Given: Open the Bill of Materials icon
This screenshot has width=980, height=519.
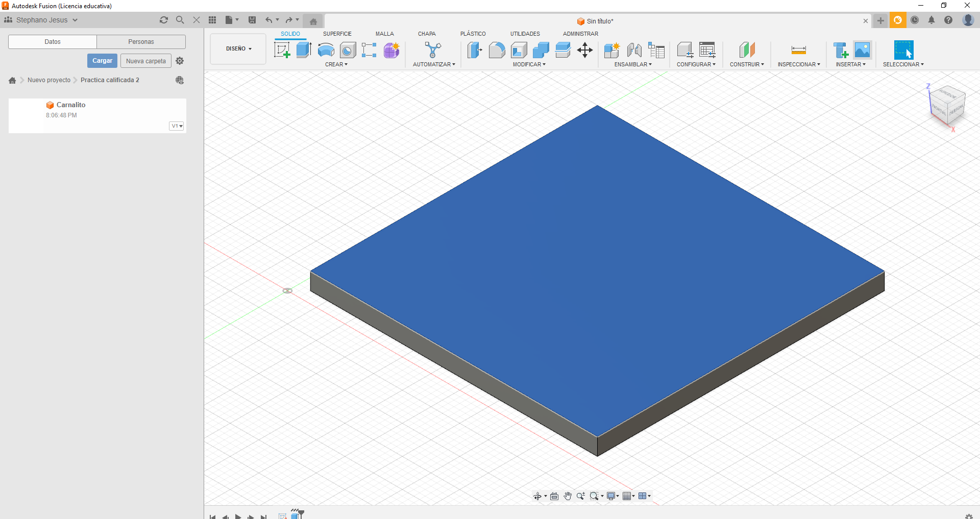Looking at the screenshot, I should coord(656,50).
